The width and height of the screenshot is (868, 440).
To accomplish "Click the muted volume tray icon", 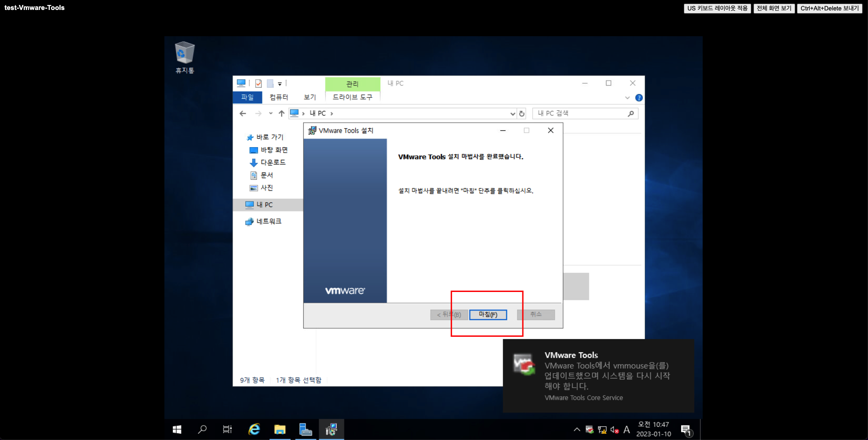I will click(x=615, y=430).
